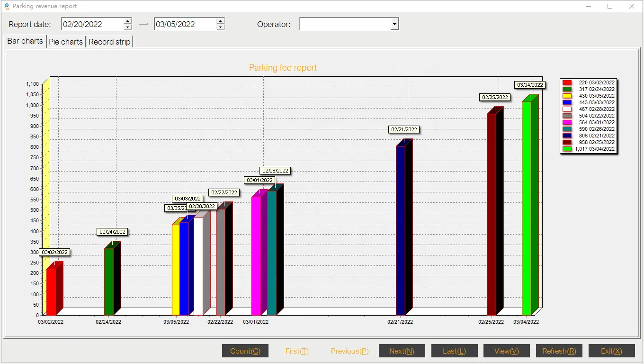Click the Parking fee report chart title
Viewport: 644px width, 364px height.
pos(283,68)
